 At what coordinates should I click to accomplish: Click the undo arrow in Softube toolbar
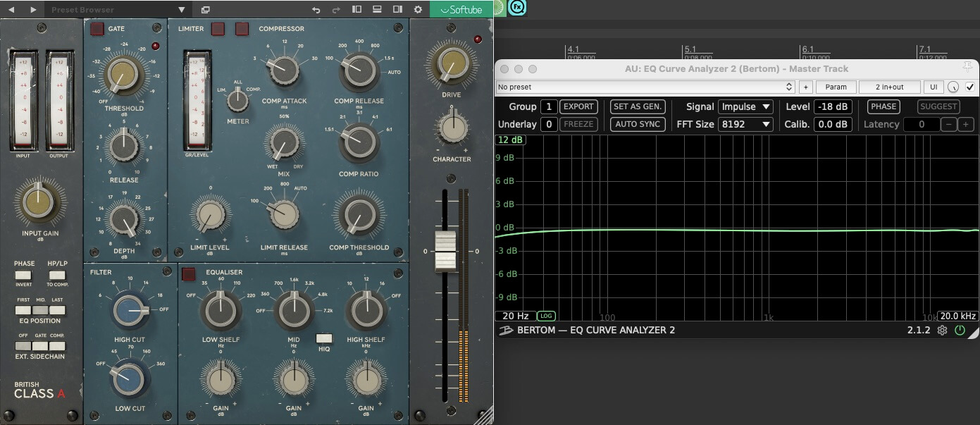[x=316, y=10]
